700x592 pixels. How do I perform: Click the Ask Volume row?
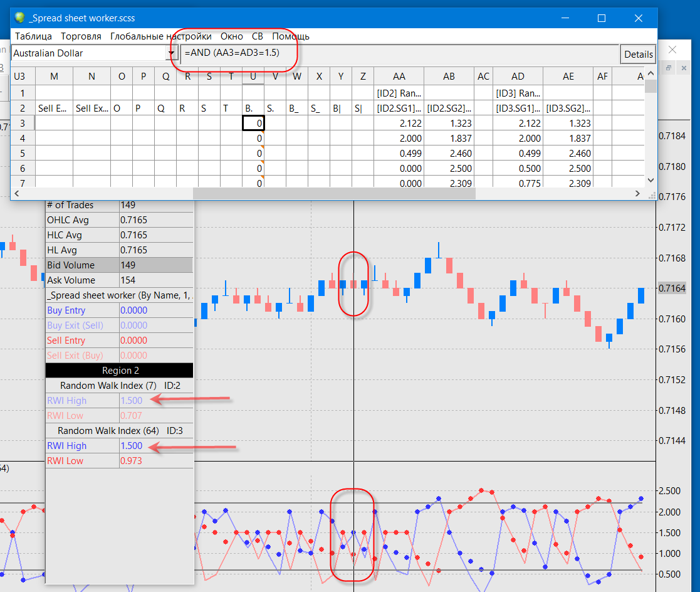[x=119, y=280]
